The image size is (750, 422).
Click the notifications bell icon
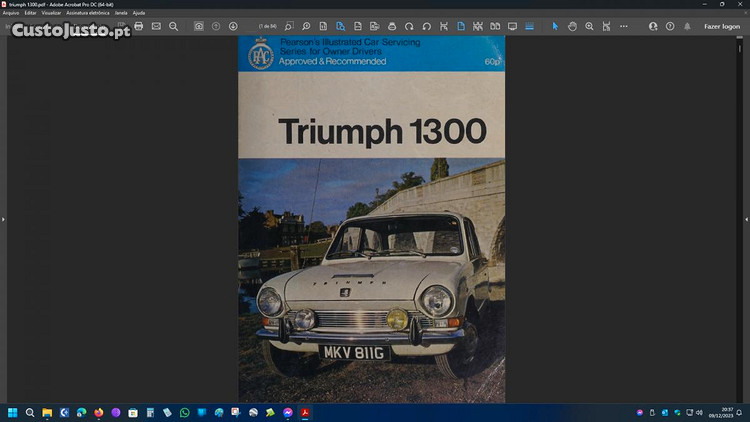click(686, 26)
